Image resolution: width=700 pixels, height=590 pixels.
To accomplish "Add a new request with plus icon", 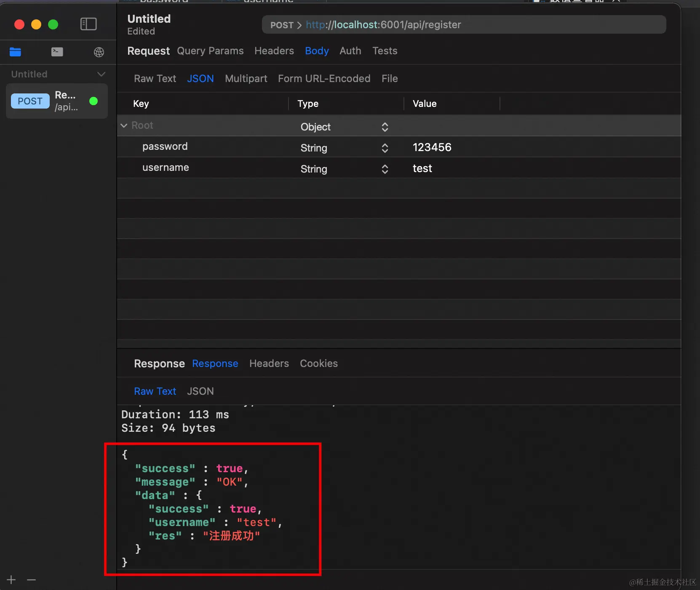I will coord(11,580).
